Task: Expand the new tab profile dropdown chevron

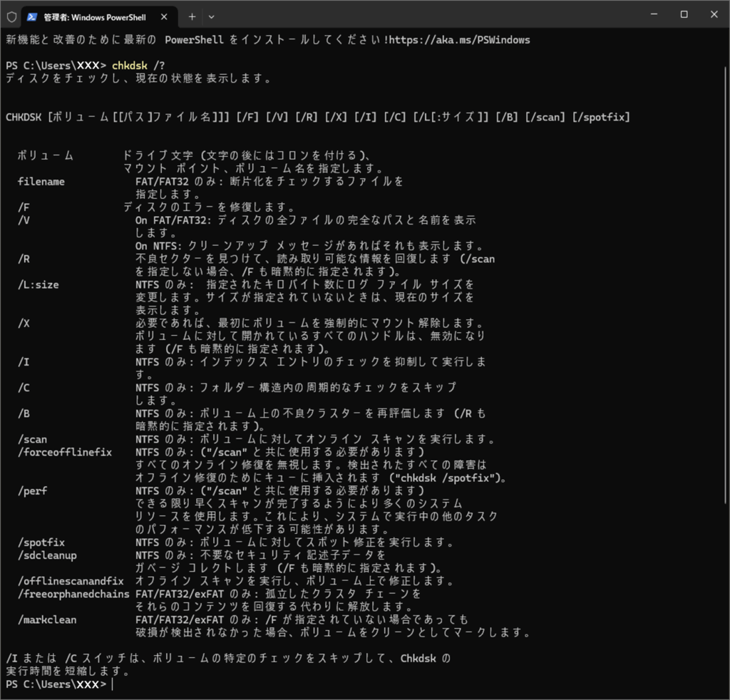Action: (211, 16)
